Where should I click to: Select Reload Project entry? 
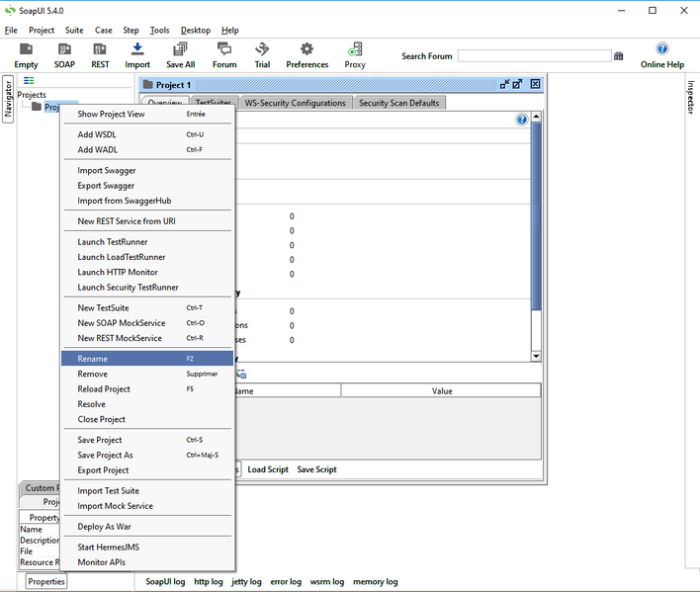point(147,389)
